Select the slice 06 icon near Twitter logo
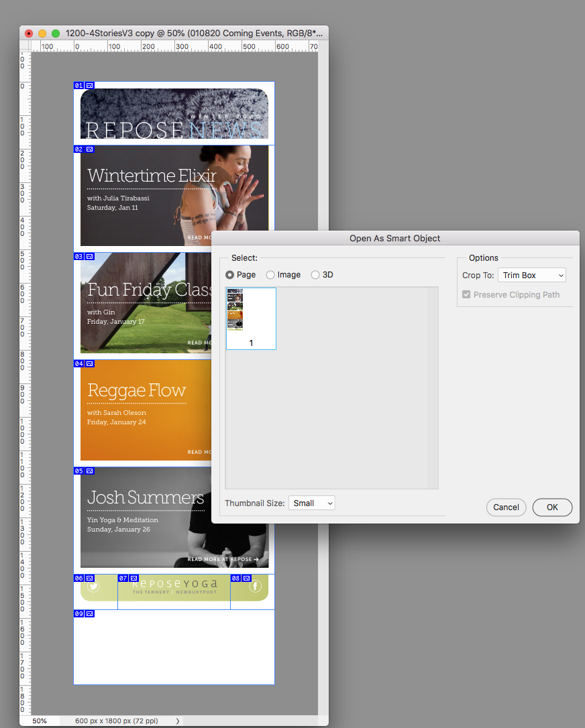This screenshot has height=728, width=585. pyautogui.click(x=89, y=578)
